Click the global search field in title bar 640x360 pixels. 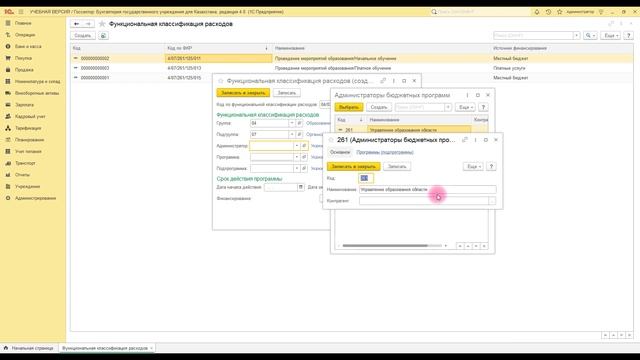coord(480,12)
